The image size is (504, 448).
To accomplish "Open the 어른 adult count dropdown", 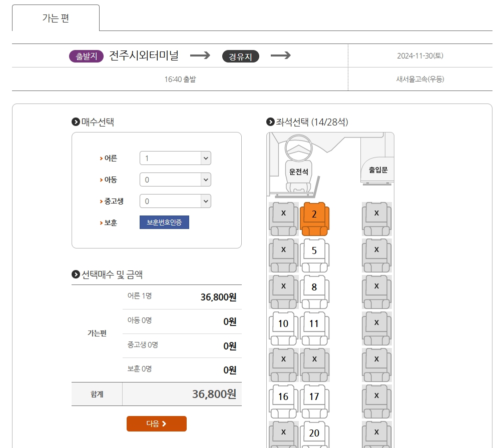I will [175, 157].
